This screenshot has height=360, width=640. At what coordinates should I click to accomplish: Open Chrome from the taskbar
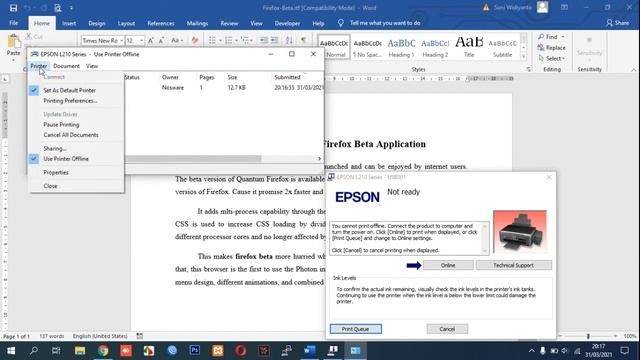[x=103, y=350]
